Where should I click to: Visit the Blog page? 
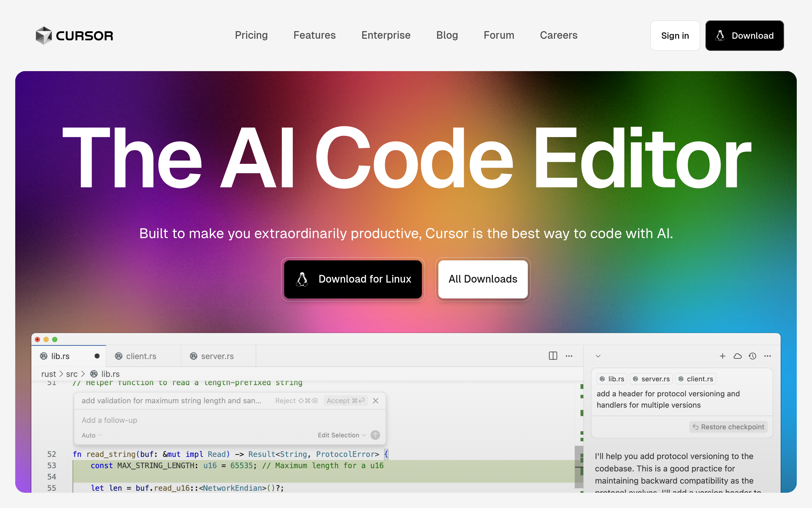click(x=447, y=35)
